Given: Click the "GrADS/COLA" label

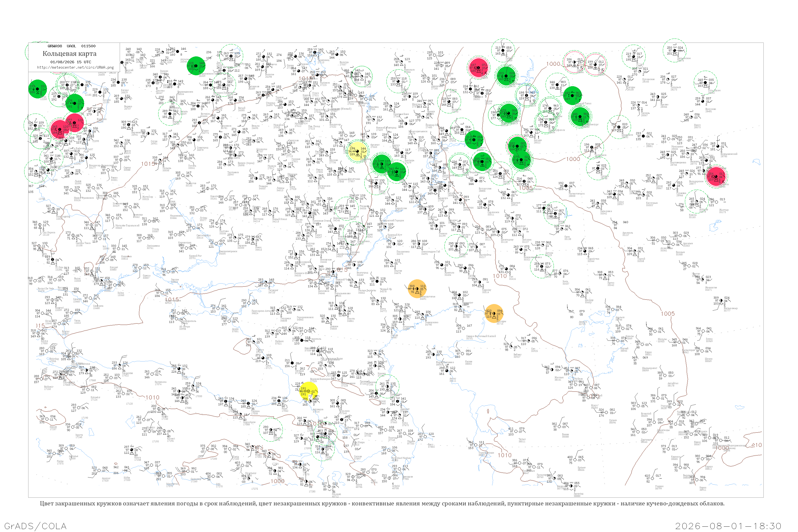Looking at the screenshot, I should point(35,526).
